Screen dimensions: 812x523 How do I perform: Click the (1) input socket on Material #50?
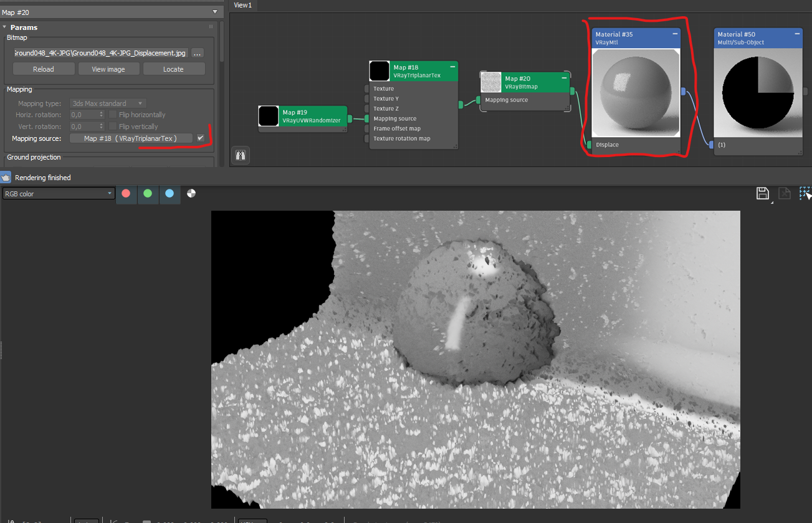[x=712, y=145]
